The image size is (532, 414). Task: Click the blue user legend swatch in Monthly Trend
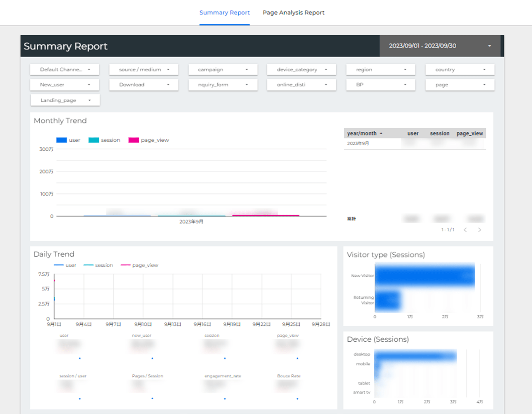click(62, 140)
